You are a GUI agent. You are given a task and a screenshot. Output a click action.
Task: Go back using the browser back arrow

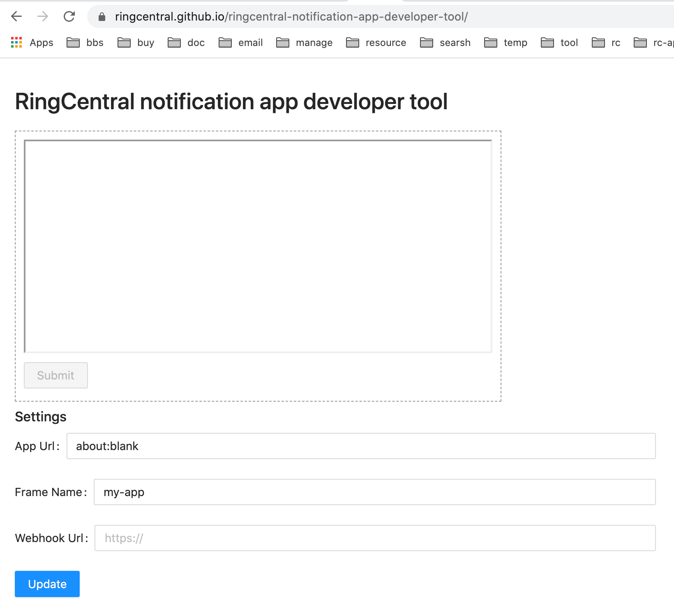click(16, 16)
